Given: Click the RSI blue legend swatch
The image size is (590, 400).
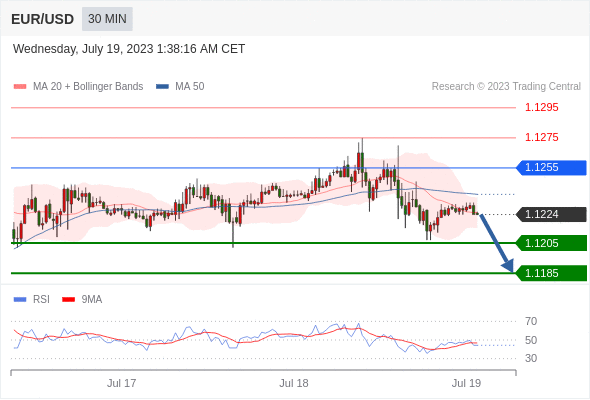Looking at the screenshot, I should 20,300.
